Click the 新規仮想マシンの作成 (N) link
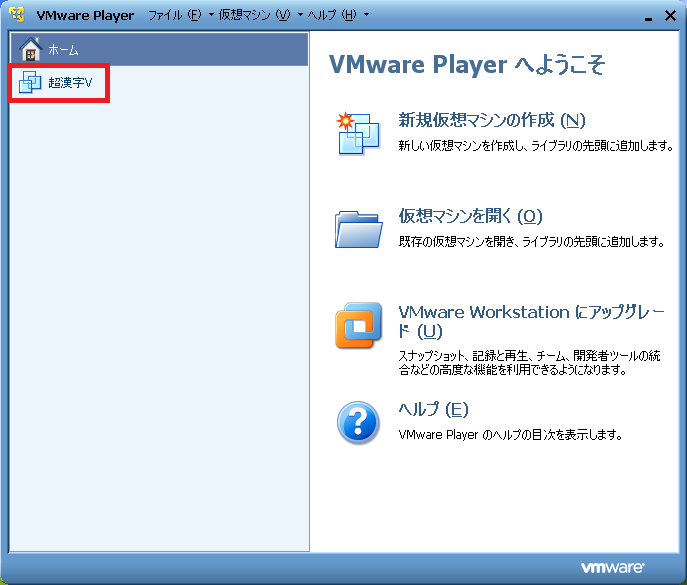This screenshot has height=585, width=687. pyautogui.click(x=491, y=120)
